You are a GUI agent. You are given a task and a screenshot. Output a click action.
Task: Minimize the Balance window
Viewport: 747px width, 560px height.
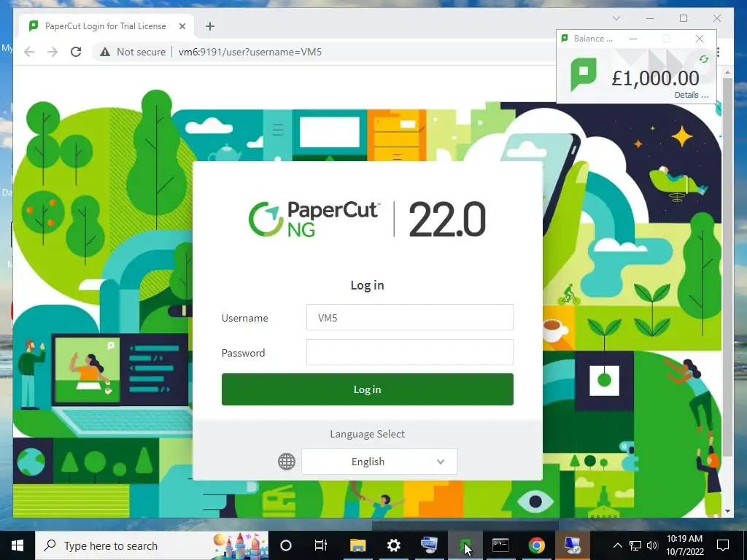633,39
